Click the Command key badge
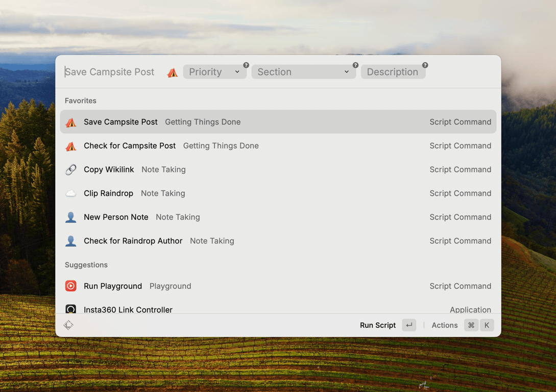Image resolution: width=556 pixels, height=392 pixels. coord(471,325)
